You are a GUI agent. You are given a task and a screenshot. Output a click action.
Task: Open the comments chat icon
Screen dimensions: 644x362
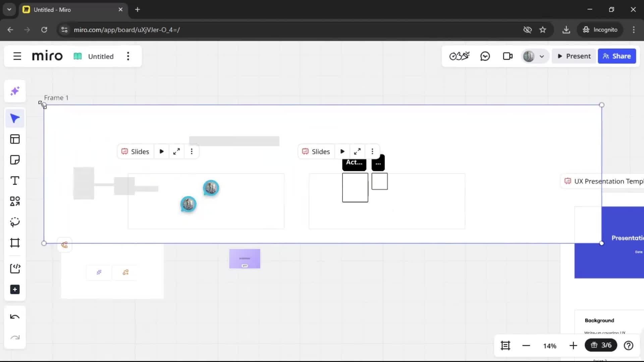point(485,56)
